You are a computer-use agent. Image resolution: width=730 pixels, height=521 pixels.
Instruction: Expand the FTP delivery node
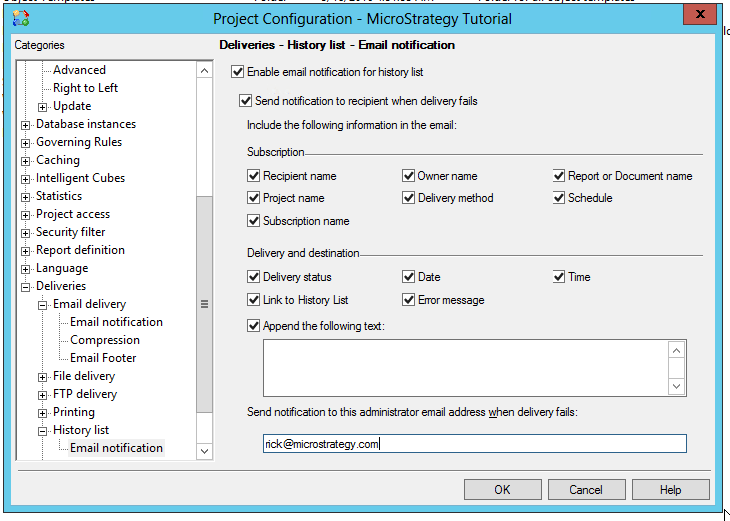point(42,395)
